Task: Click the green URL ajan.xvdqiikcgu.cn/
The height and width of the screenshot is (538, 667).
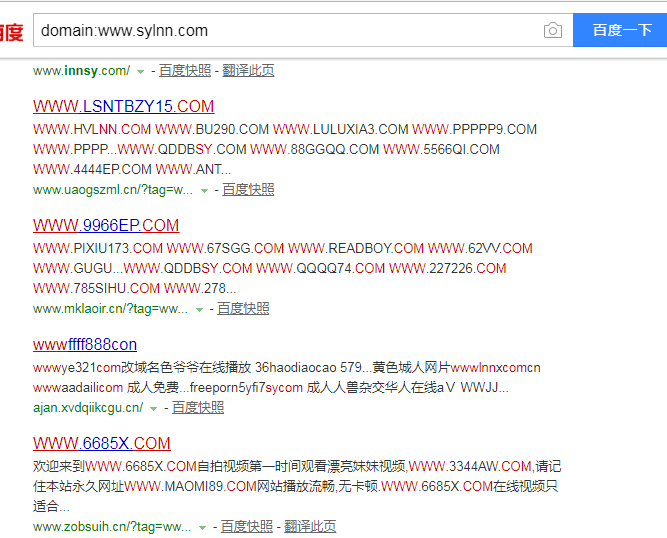Action: click(x=88, y=407)
